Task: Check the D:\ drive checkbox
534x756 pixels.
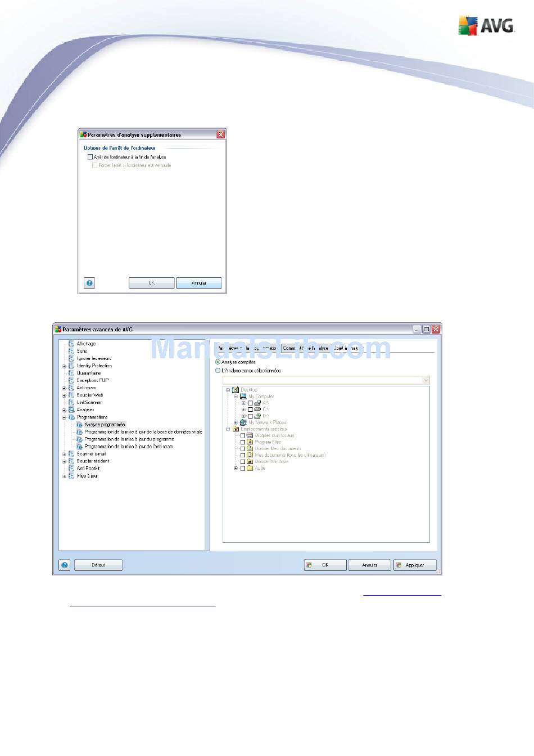Action: pyautogui.click(x=251, y=416)
